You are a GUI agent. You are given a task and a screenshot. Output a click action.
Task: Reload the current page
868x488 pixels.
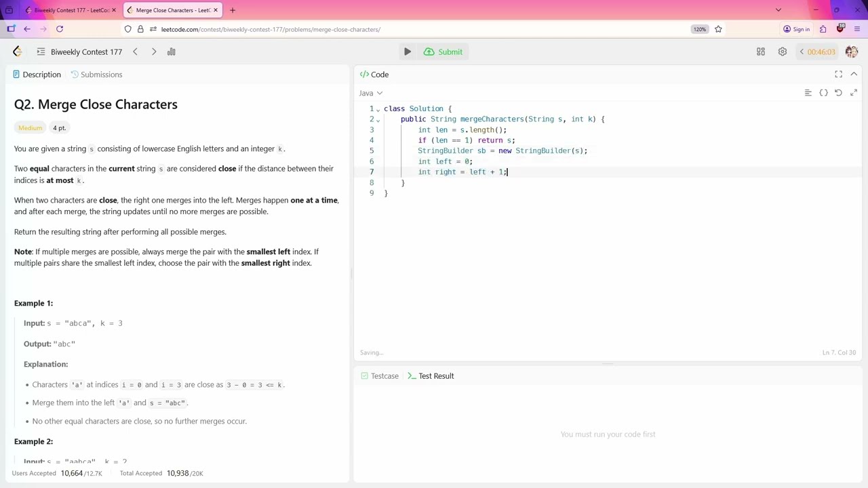(60, 29)
